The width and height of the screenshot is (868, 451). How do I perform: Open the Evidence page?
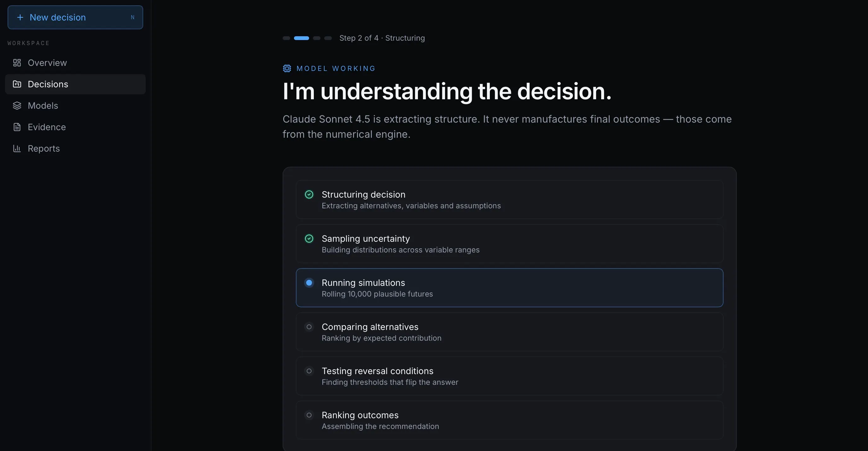pos(75,127)
